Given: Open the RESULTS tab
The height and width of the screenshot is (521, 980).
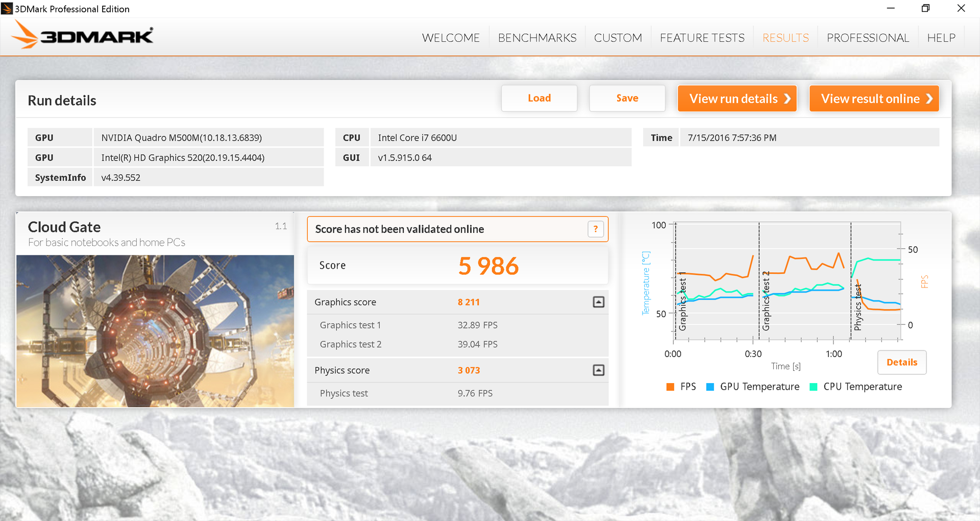Looking at the screenshot, I should [x=786, y=38].
